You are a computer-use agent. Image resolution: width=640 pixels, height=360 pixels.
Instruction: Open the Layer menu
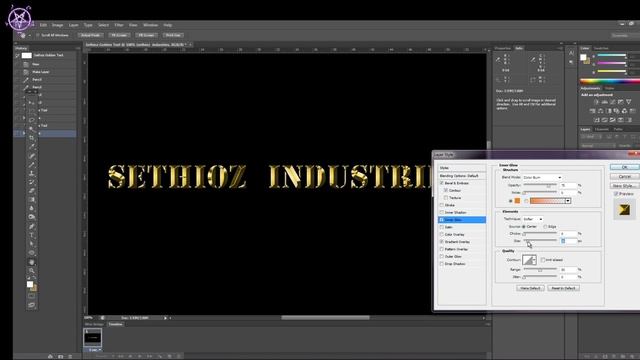73,25
